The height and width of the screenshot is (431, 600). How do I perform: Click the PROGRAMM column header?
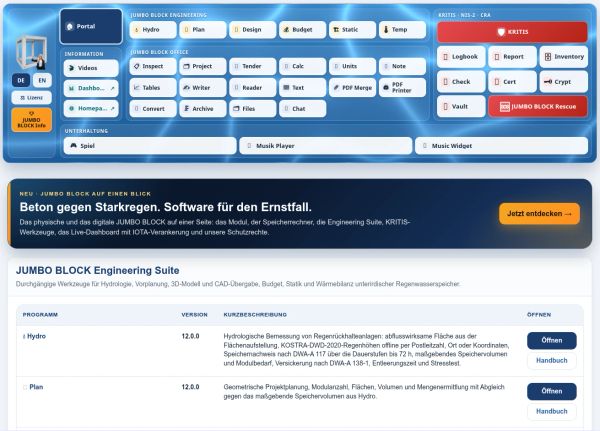[x=40, y=315]
